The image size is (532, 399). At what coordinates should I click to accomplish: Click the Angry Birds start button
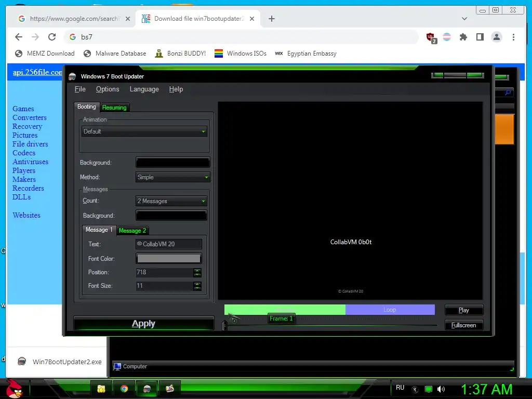(x=14, y=388)
